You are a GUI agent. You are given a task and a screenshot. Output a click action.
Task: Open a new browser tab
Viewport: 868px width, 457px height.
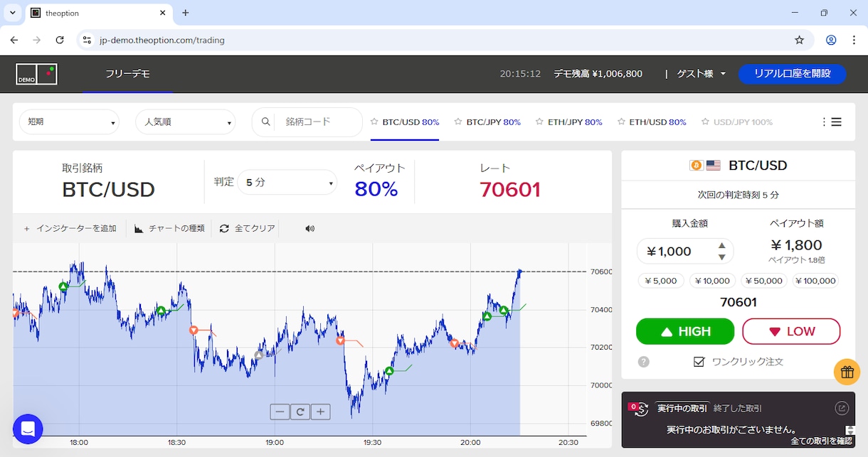(x=186, y=13)
